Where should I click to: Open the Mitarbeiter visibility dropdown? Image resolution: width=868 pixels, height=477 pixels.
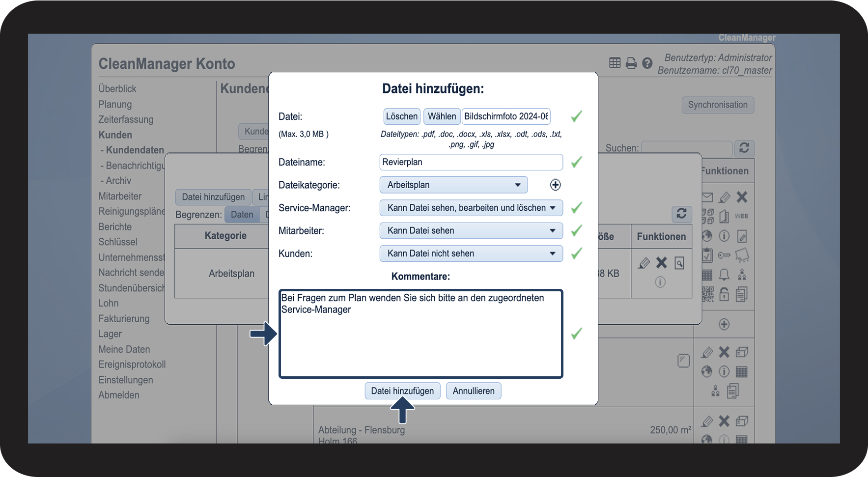[x=471, y=230]
